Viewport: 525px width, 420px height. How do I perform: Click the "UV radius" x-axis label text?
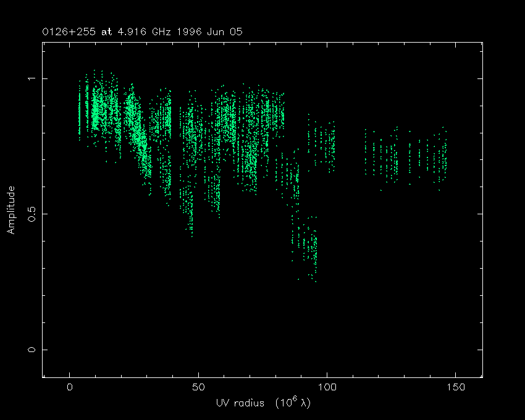238,403
